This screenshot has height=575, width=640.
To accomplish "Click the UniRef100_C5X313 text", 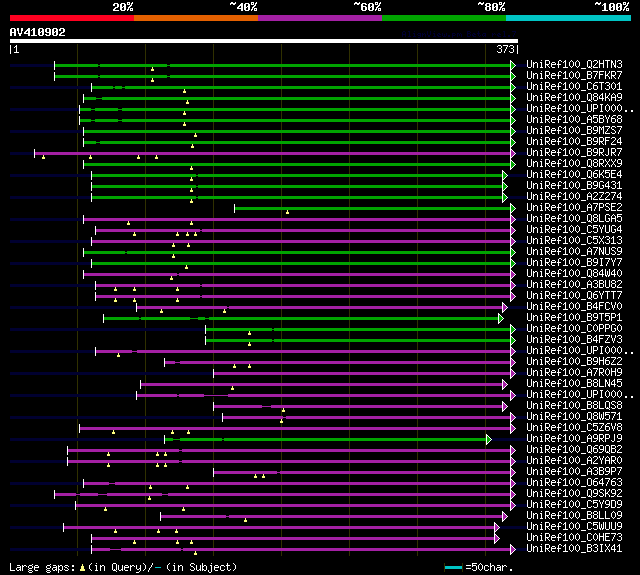I will tap(574, 241).
